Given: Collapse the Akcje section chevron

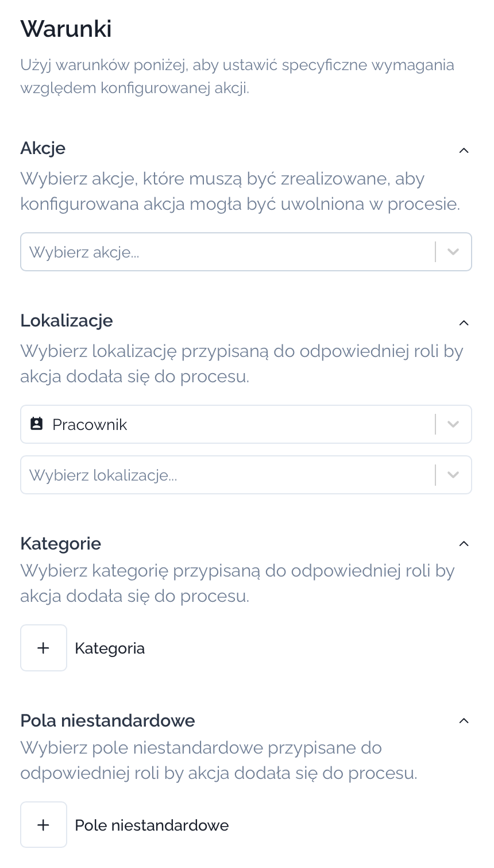Looking at the screenshot, I should coord(464,151).
